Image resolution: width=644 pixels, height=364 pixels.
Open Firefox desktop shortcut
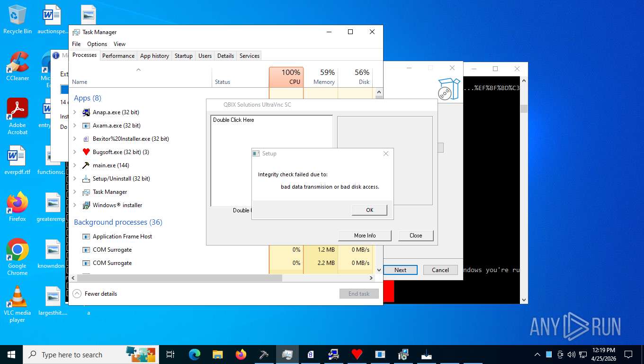pyautogui.click(x=18, y=207)
